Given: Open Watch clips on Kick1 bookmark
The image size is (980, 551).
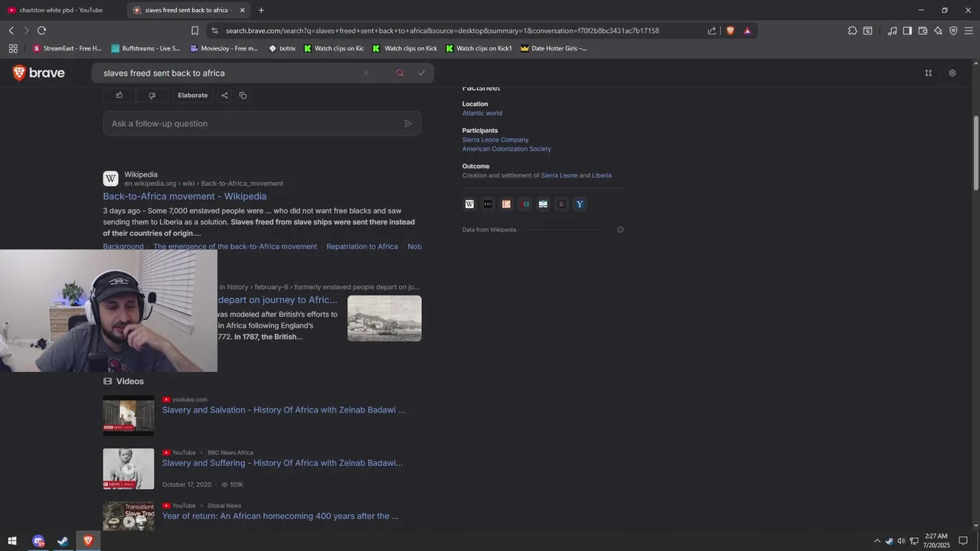Looking at the screenshot, I should point(479,48).
